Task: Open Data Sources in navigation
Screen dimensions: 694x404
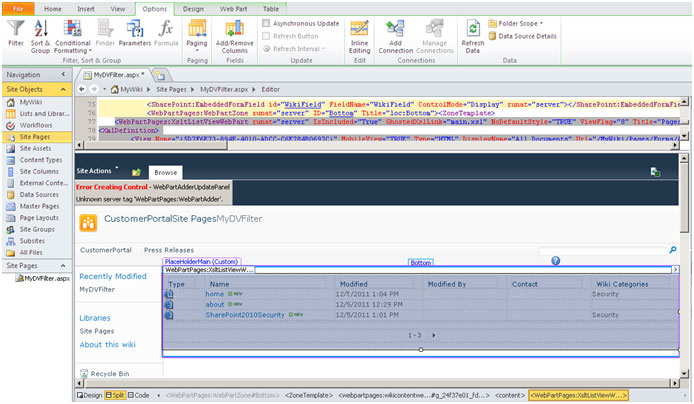Action: point(34,195)
